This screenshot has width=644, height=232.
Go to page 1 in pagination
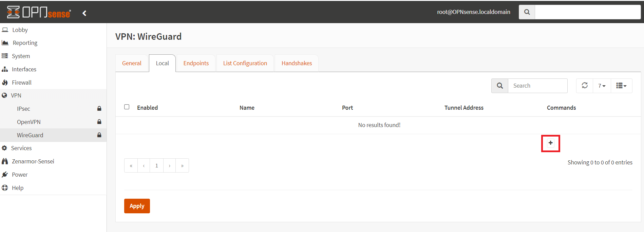click(157, 166)
